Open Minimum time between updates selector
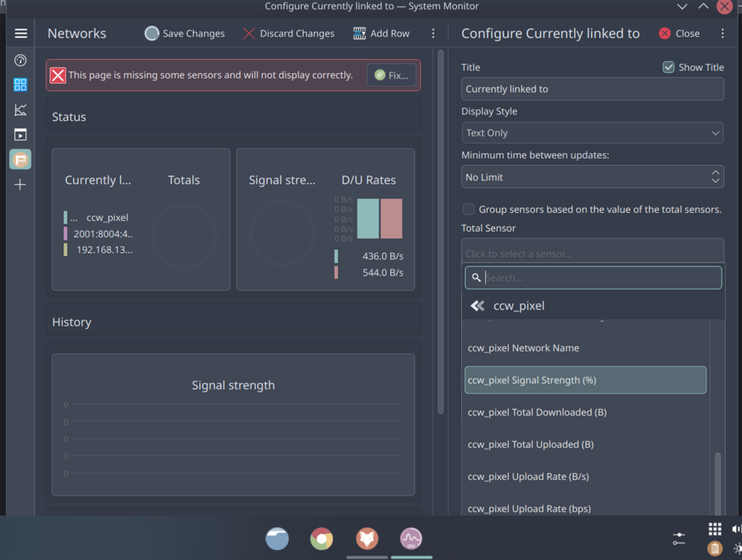 coord(592,177)
